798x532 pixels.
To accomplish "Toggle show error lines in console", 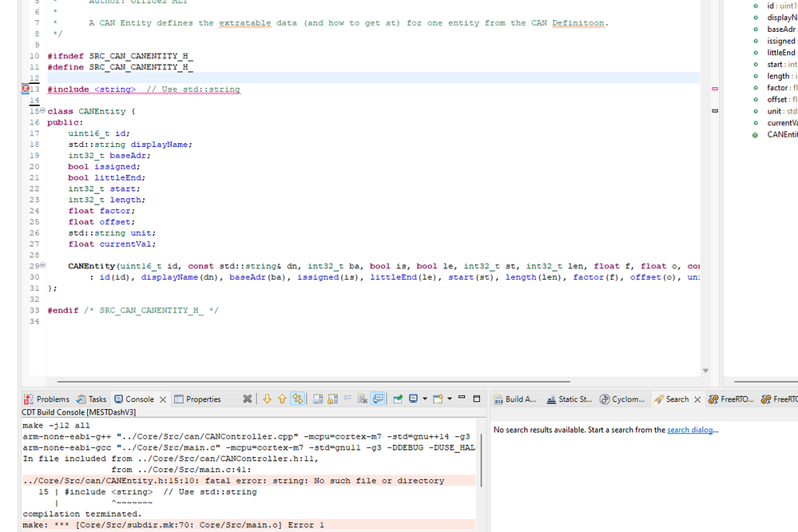I will (x=298, y=399).
